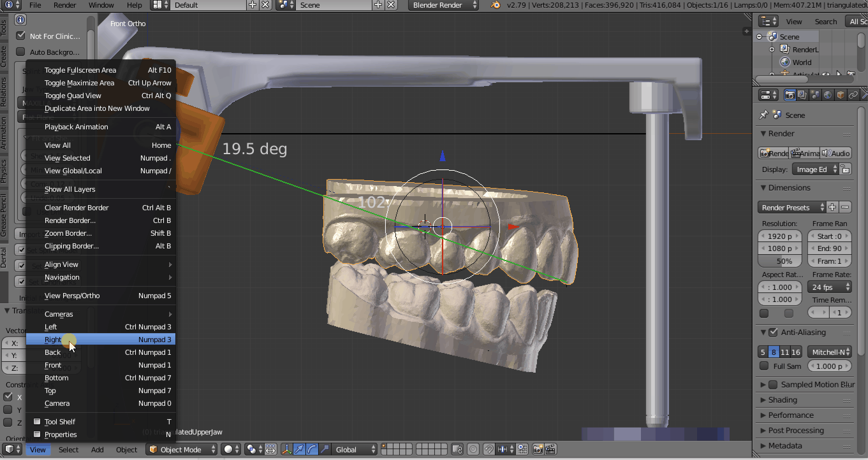Click the Audio render button
Viewport: 868px width, 460px height.
pyautogui.click(x=836, y=153)
